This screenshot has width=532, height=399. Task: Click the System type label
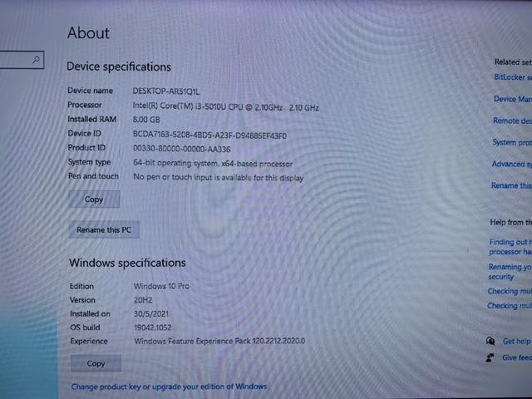tap(89, 162)
